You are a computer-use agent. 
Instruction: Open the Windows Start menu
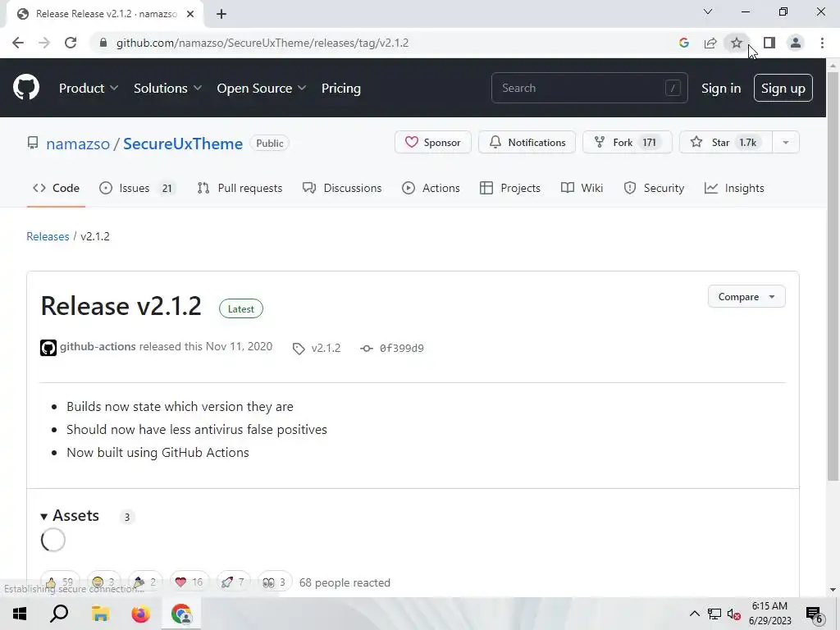click(20, 614)
